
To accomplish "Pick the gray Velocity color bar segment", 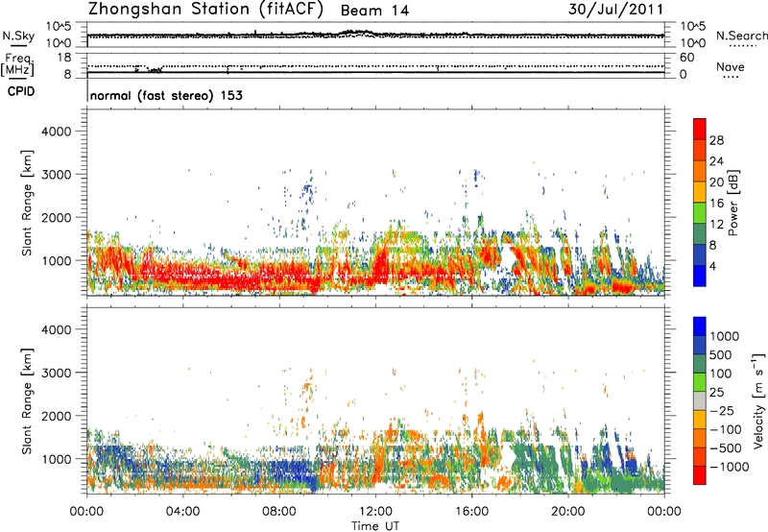I will click(x=700, y=400).
